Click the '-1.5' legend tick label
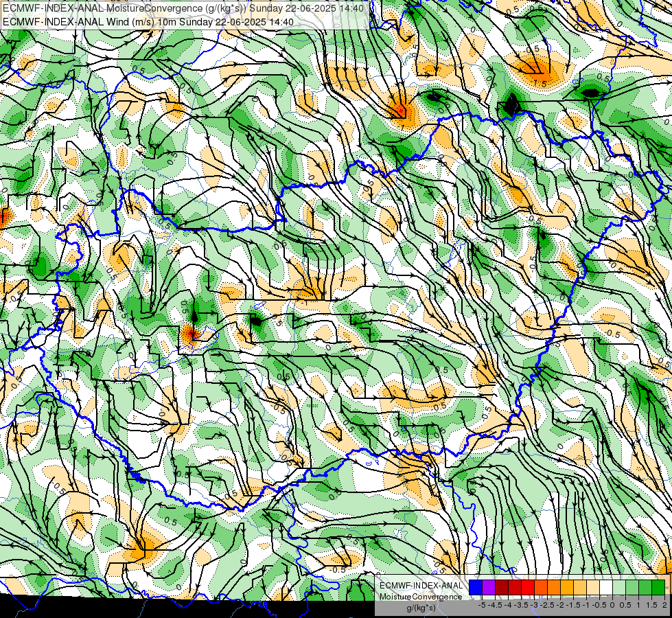The height and width of the screenshot is (618, 672). pyautogui.click(x=573, y=605)
